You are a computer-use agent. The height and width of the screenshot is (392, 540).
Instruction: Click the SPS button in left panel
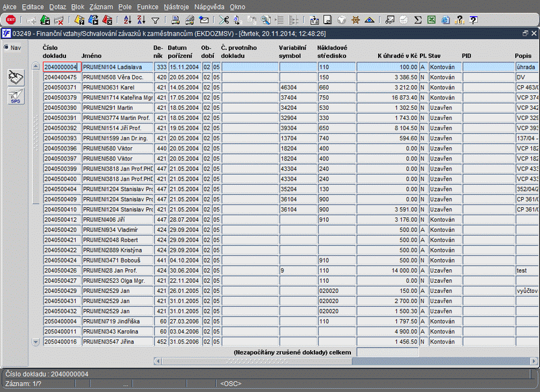pos(16,96)
